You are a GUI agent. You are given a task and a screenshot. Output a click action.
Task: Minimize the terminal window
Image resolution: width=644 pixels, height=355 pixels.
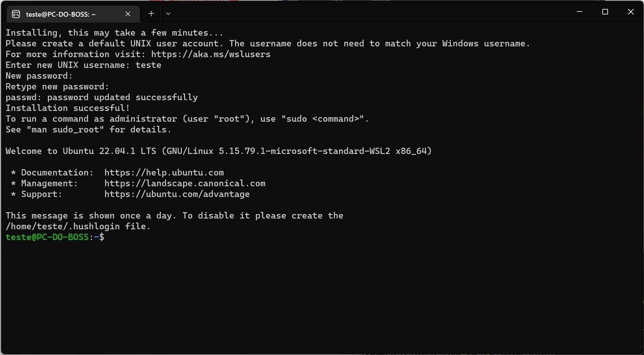pos(579,12)
